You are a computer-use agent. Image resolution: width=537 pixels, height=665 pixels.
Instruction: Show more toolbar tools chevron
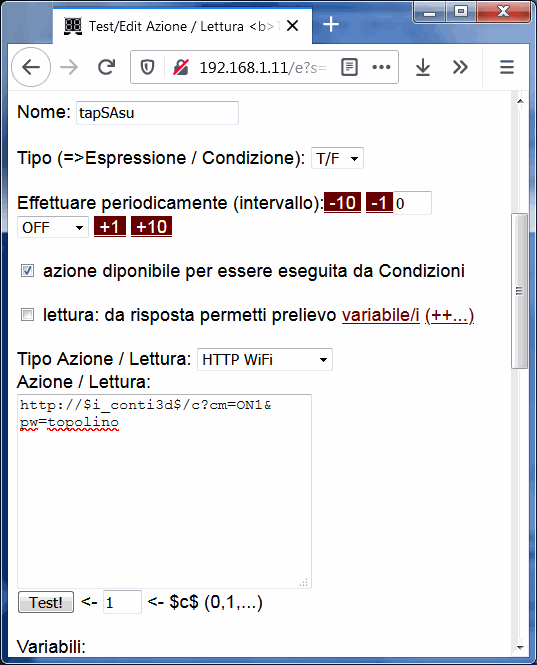460,67
